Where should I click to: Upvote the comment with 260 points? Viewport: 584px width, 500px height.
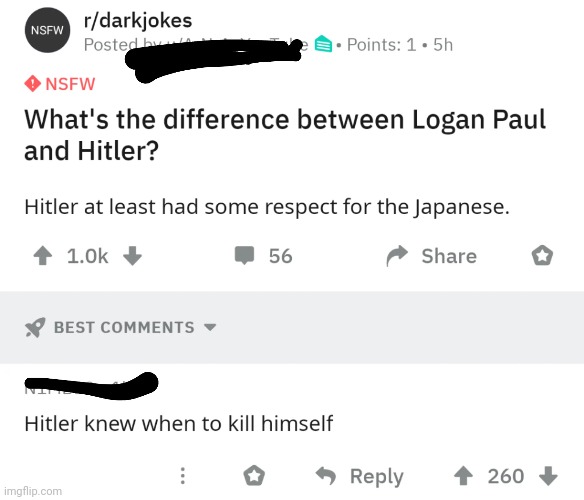pyautogui.click(x=464, y=476)
